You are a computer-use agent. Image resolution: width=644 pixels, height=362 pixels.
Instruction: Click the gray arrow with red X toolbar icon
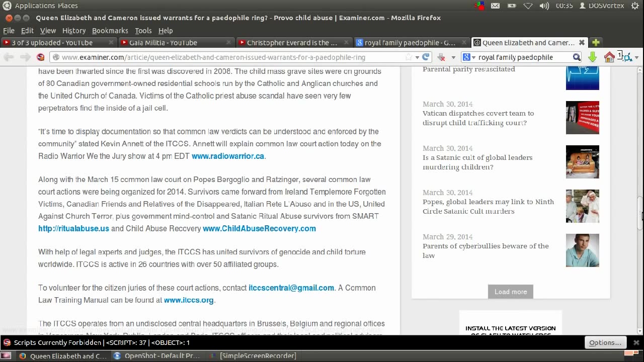point(441,57)
